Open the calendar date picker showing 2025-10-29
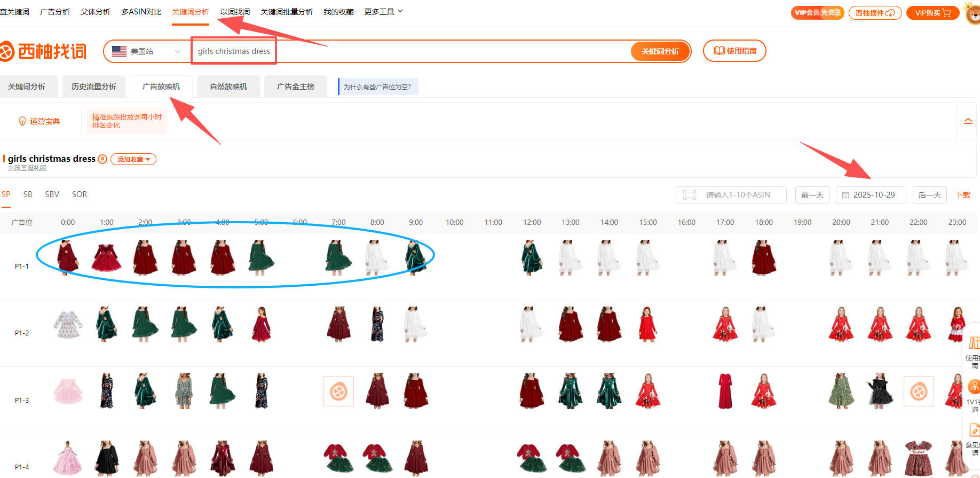The image size is (980, 478). point(871,195)
